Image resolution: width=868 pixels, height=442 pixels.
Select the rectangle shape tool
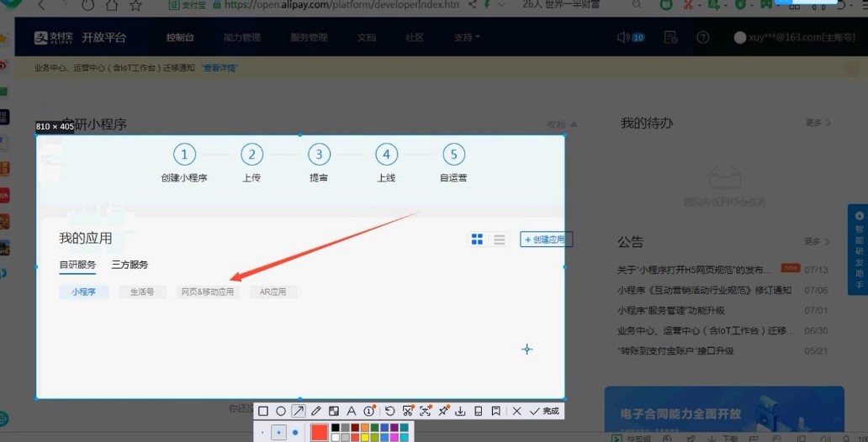(263, 411)
